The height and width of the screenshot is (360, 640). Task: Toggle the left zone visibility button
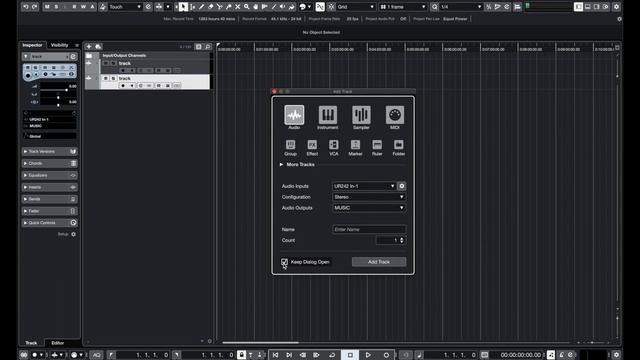(x=578, y=7)
